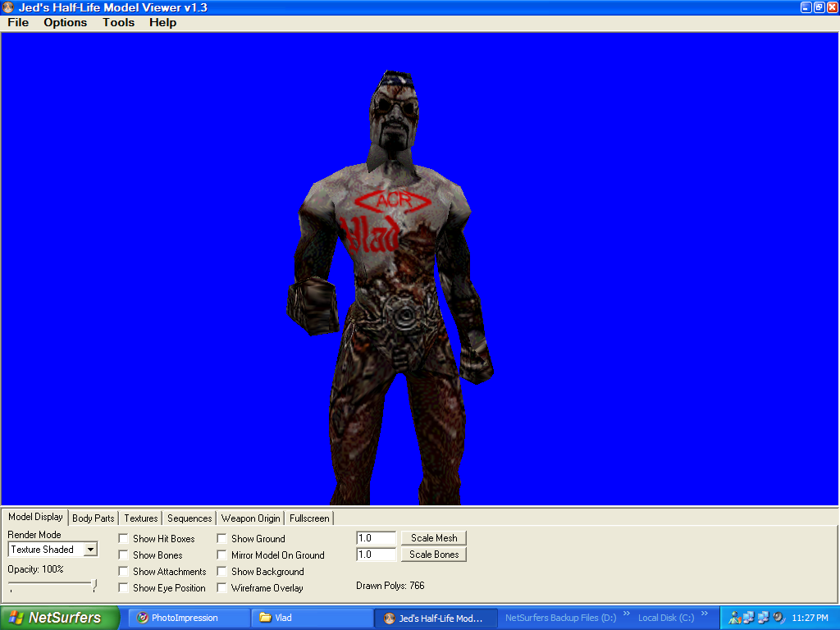Open Local Disk (C:) toolbar

tap(666, 618)
